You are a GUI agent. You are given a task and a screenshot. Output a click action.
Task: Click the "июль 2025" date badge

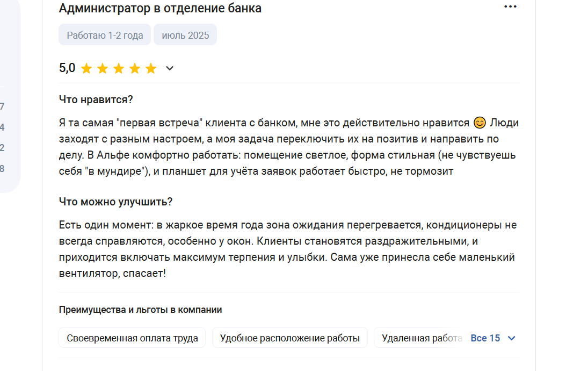[x=185, y=35]
